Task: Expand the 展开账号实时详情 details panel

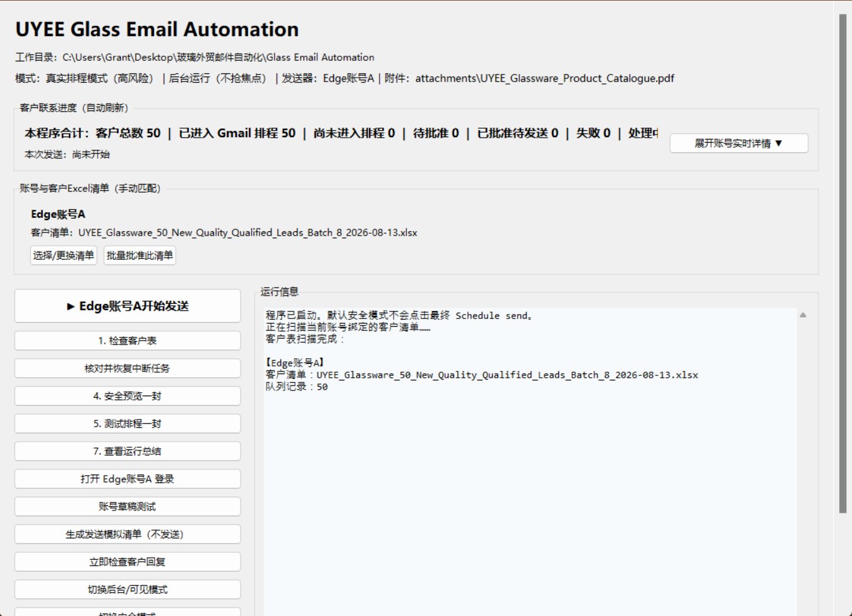Action: [x=738, y=143]
